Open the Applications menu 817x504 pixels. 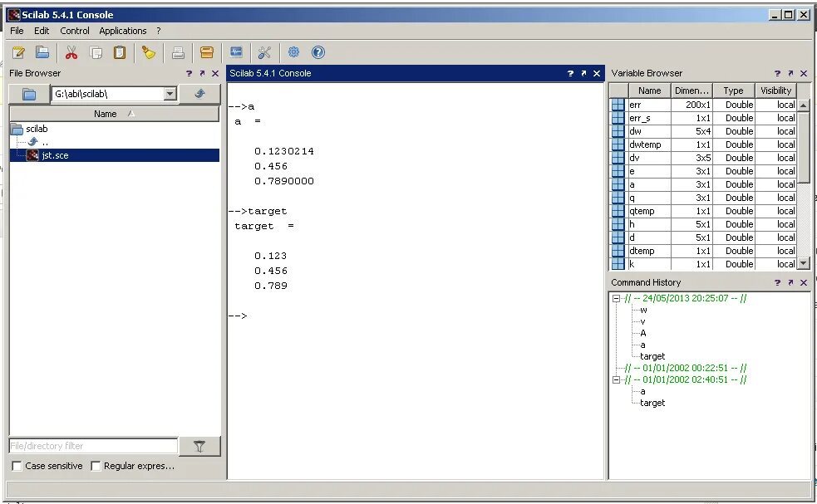123,31
